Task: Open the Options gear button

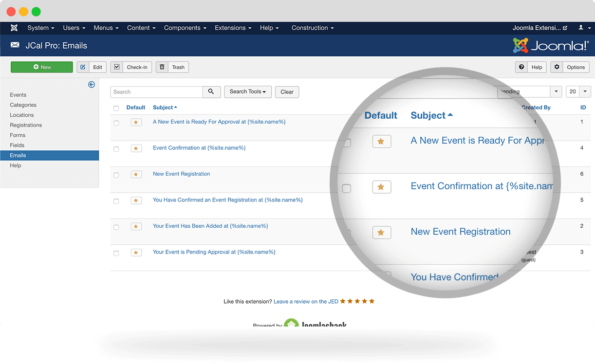Action: click(x=570, y=67)
